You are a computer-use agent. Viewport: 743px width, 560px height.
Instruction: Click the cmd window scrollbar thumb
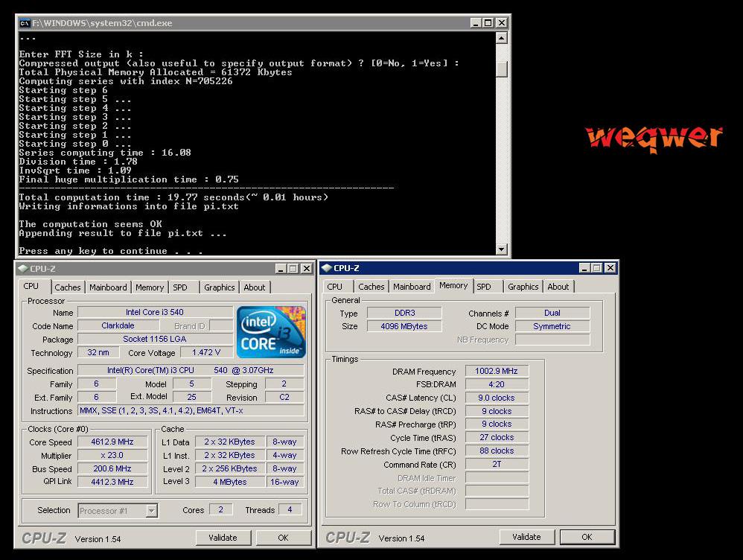(501, 69)
